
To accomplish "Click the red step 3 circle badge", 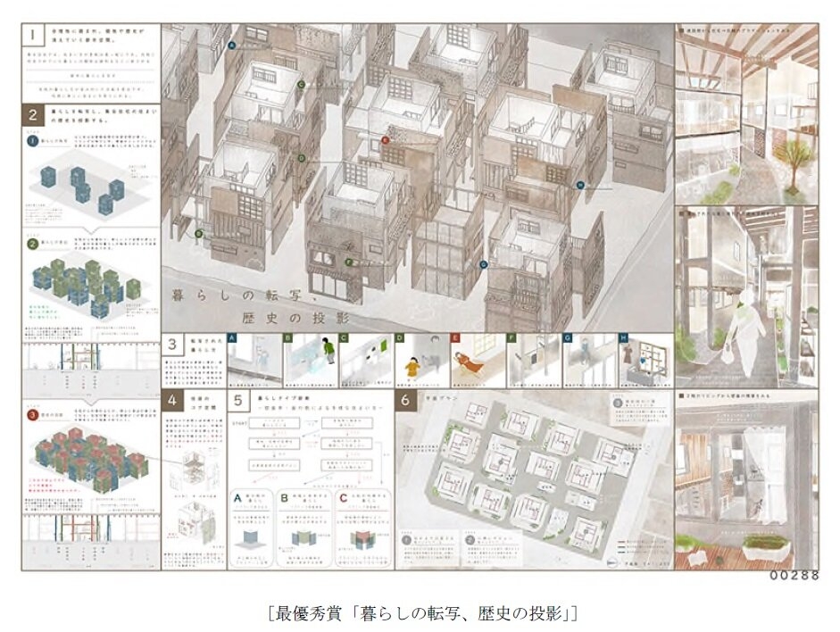I will click(x=33, y=413).
